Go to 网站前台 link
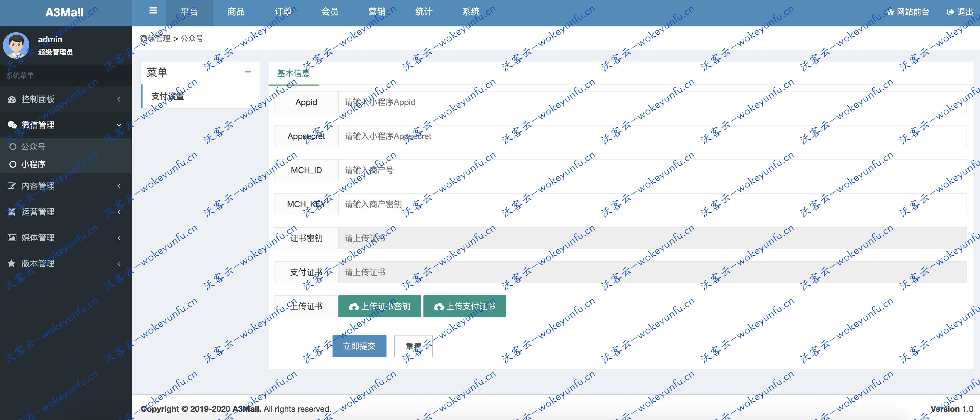The height and width of the screenshot is (420, 980). [x=908, y=12]
